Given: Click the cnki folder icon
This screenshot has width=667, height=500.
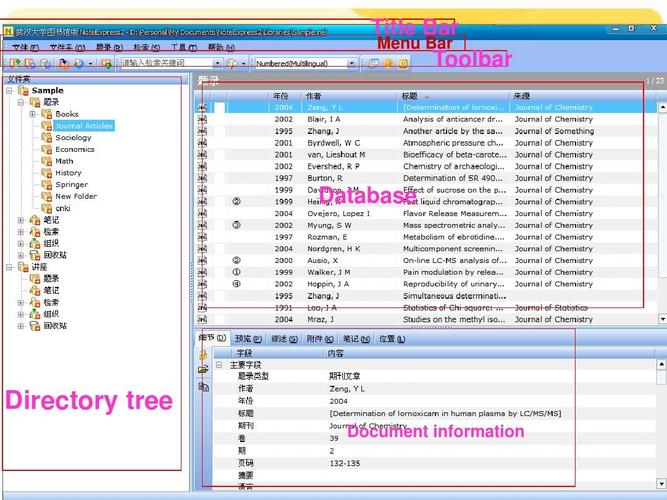Looking at the screenshot, I should [x=46, y=208].
